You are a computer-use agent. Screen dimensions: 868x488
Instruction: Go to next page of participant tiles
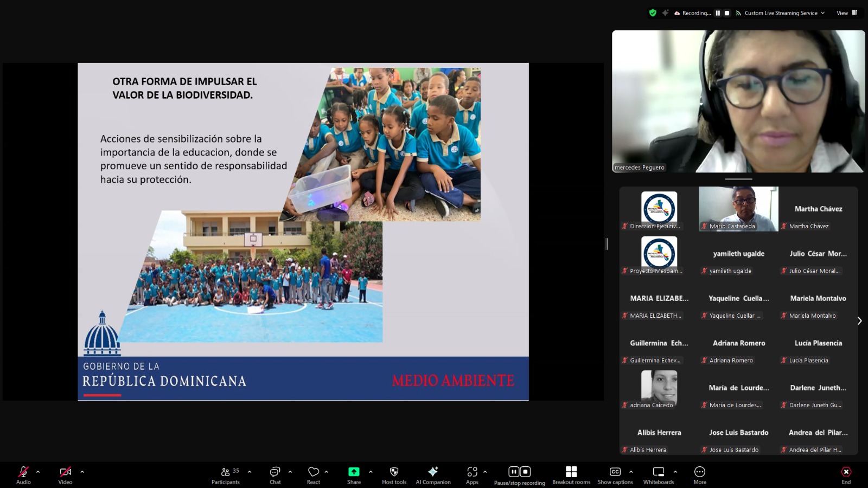(859, 321)
